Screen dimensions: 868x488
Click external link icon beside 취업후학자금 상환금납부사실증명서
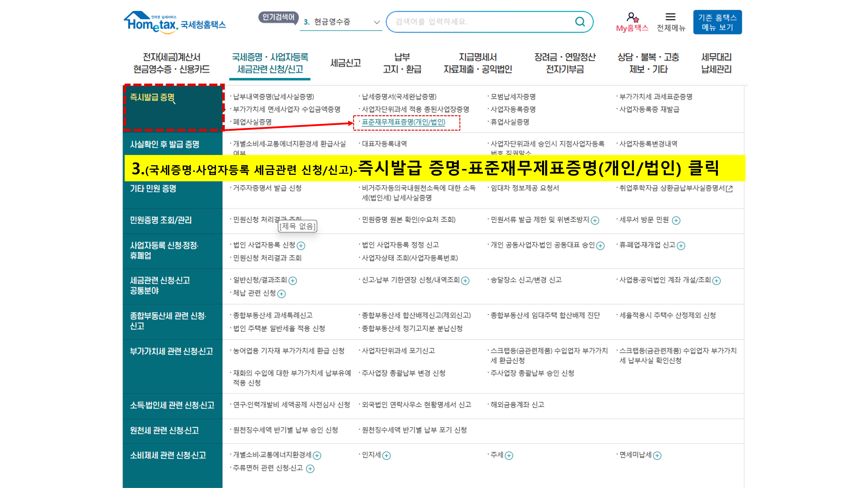729,189
